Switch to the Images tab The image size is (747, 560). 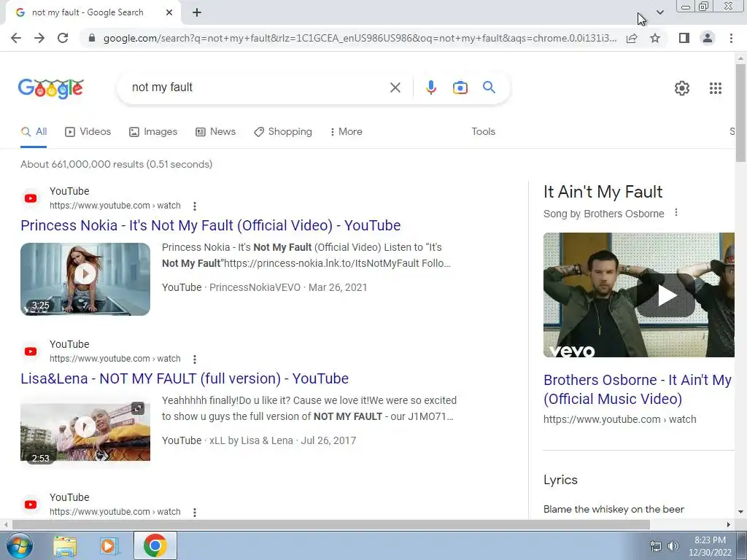pos(153,132)
